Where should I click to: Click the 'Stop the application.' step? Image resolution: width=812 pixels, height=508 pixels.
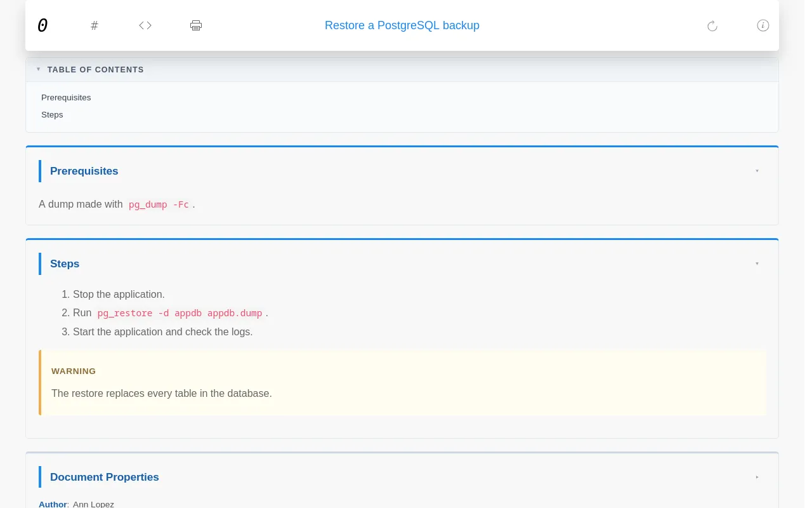coord(119,295)
